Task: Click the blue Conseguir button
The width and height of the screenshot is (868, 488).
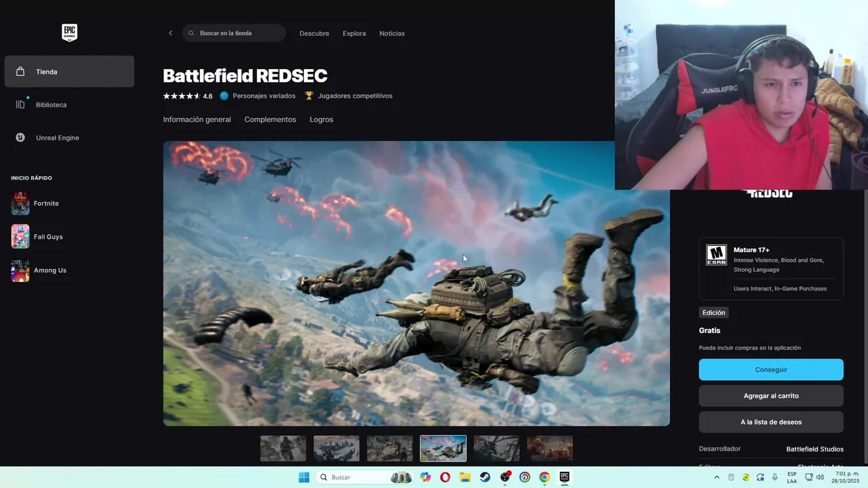Action: 771,369
